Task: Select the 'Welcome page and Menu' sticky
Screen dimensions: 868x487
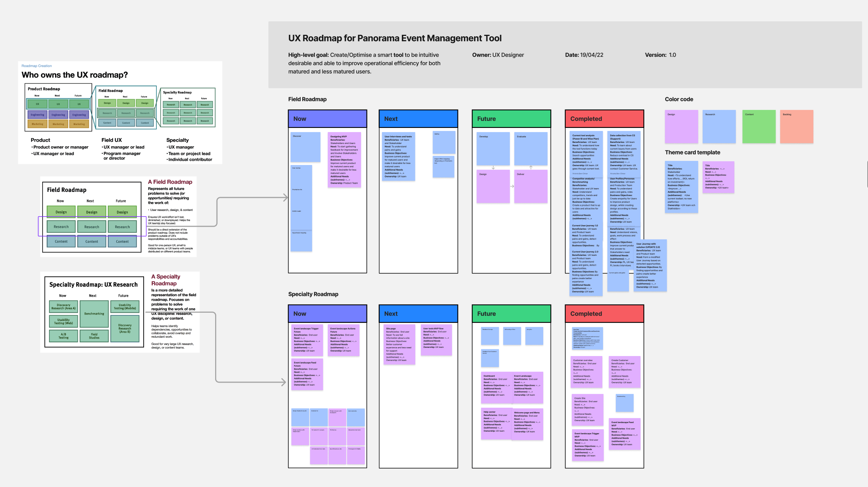Action: pyautogui.click(x=527, y=424)
